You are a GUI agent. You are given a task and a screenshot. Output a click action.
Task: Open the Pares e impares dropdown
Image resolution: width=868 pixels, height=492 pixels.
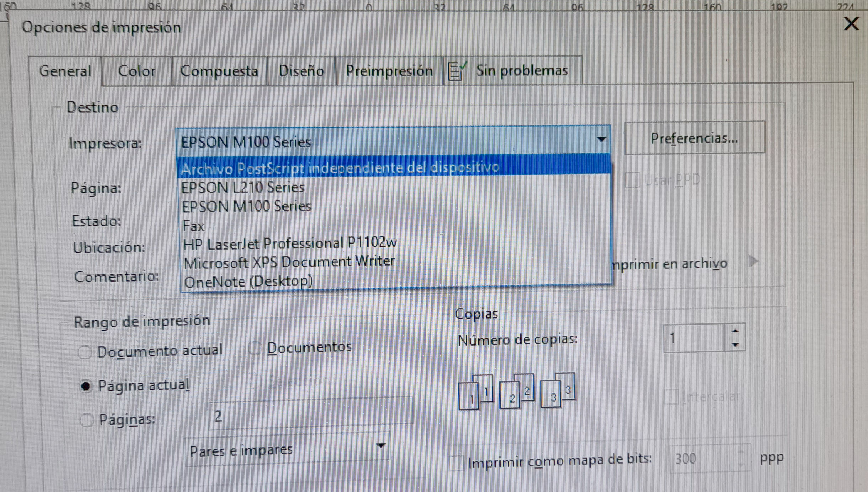(287, 450)
